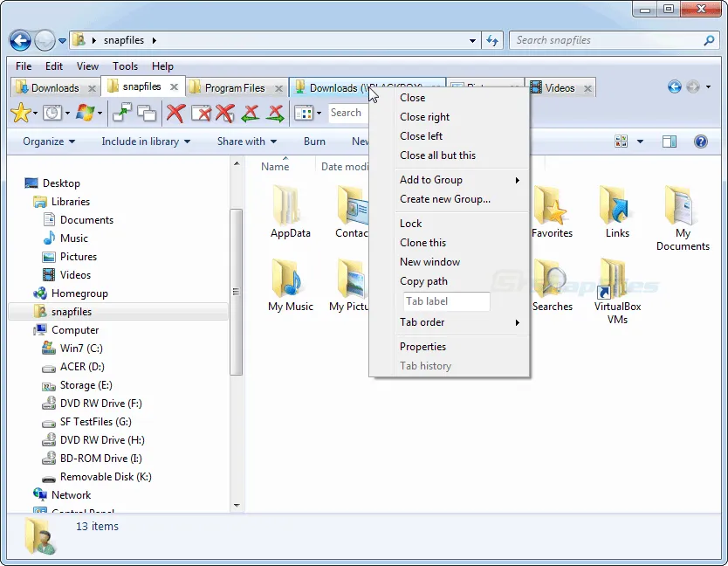Viewport: 728px width, 566px height.
Task: Click the plain red X close tab icon
Action: pos(175,113)
